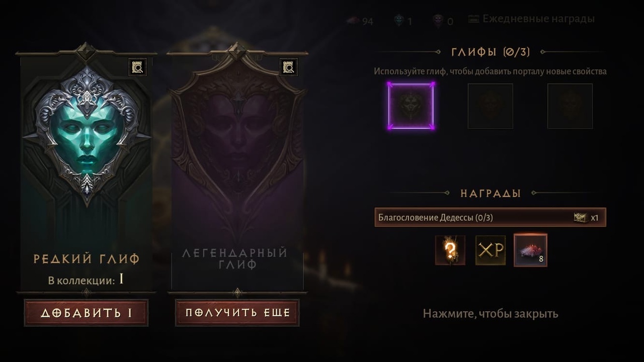Choose the third empty glyph slot

tap(570, 106)
